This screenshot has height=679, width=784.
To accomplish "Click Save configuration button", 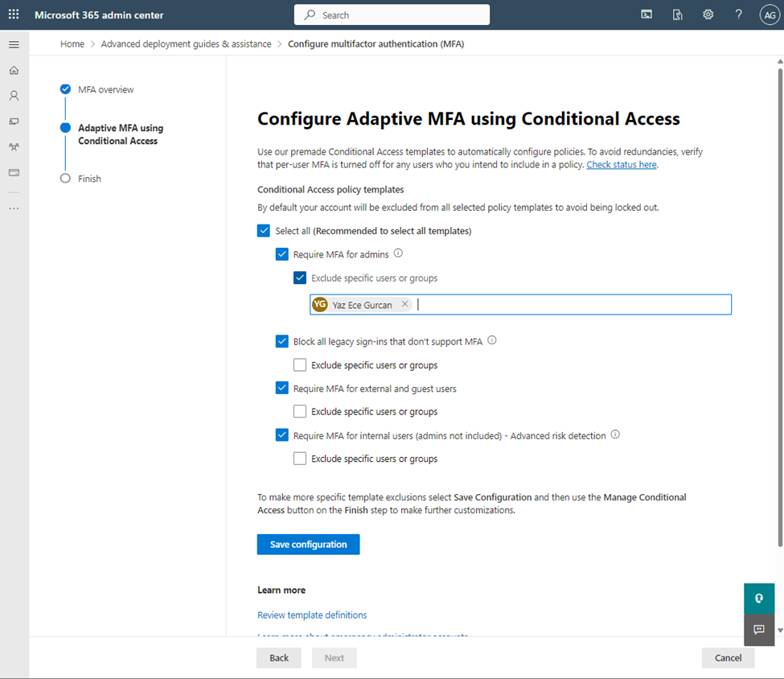I will pos(309,545).
